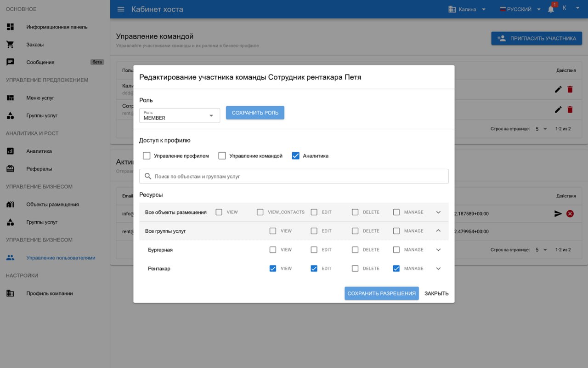Click the СОХРАНИТЬ РАЗРЕШЕНИЯ button
Image resolution: width=588 pixels, height=368 pixels.
[x=382, y=293]
